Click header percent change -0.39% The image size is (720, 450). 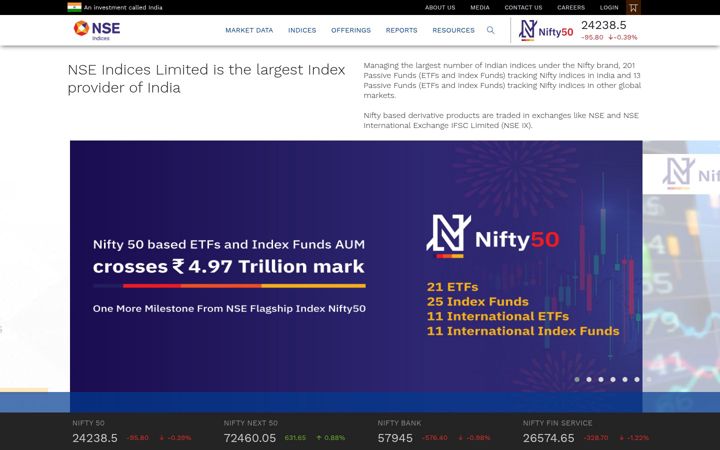[623, 38]
